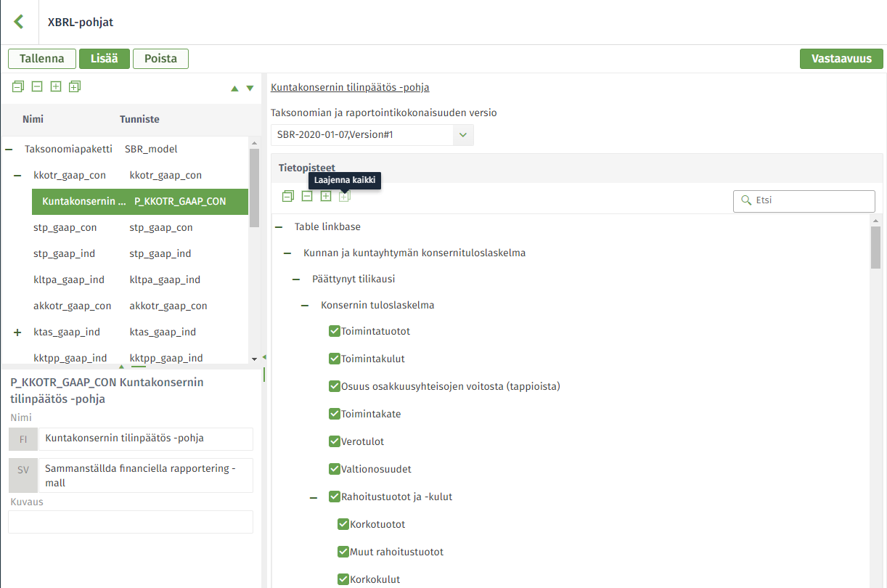Expand node icon in Tietopisteet toolbar
The image size is (887, 588).
326,196
